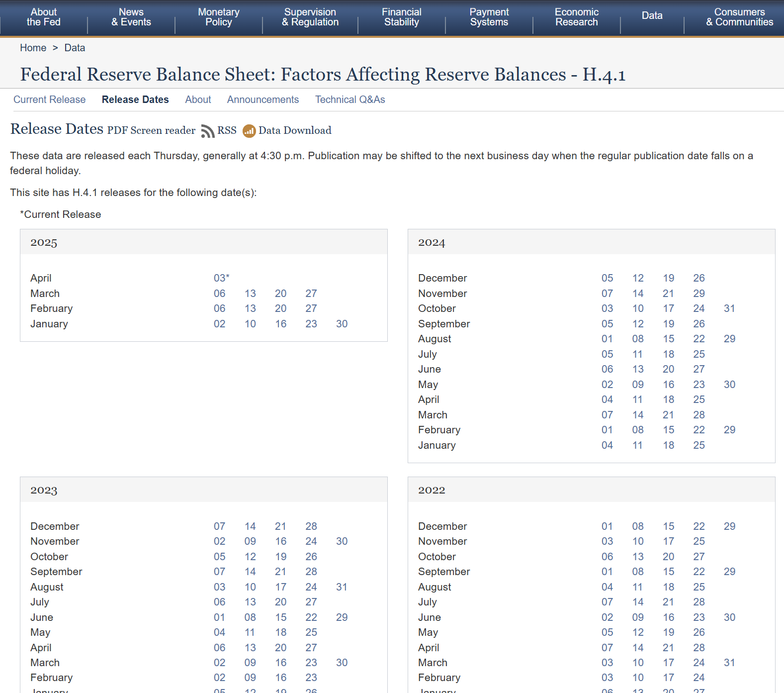Click the Data Download text link
Image resolution: width=784 pixels, height=693 pixels.
click(295, 130)
